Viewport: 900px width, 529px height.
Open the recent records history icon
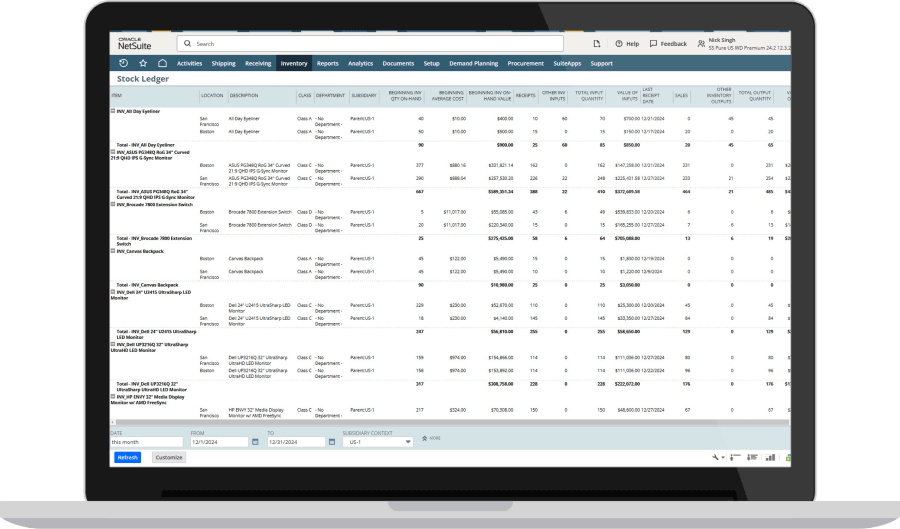tap(123, 63)
